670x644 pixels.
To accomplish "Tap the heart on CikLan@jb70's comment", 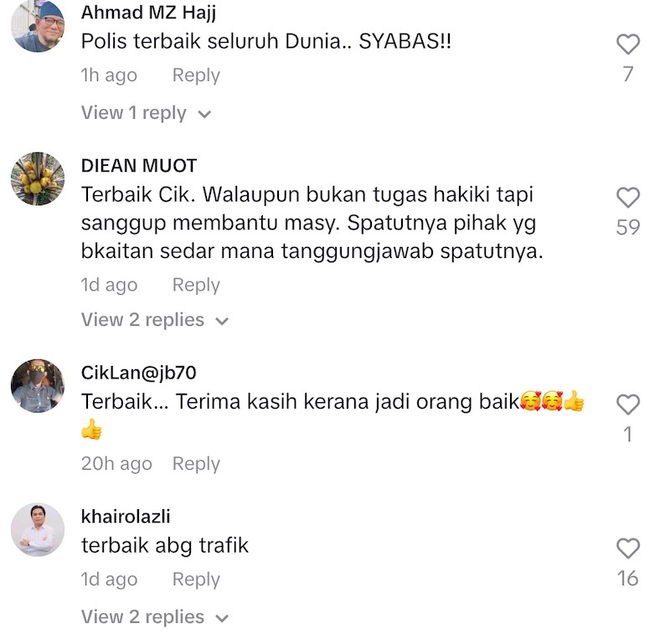I will pyautogui.click(x=627, y=404).
